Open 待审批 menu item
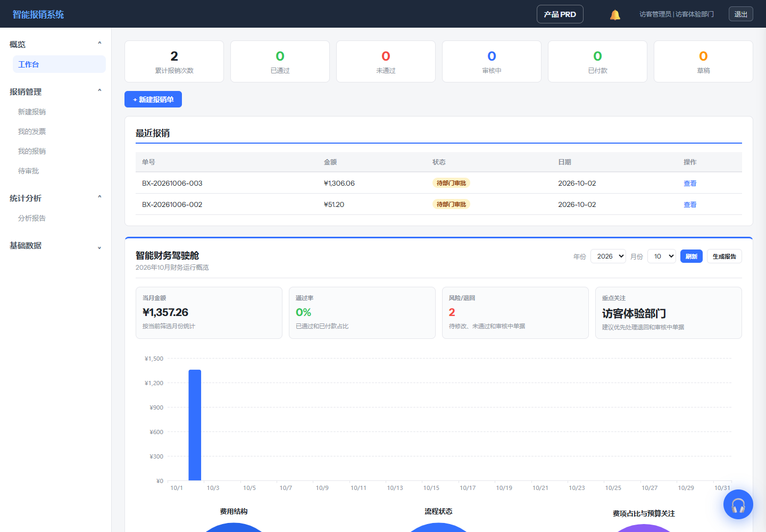This screenshot has height=532, width=766. [x=59, y=171]
